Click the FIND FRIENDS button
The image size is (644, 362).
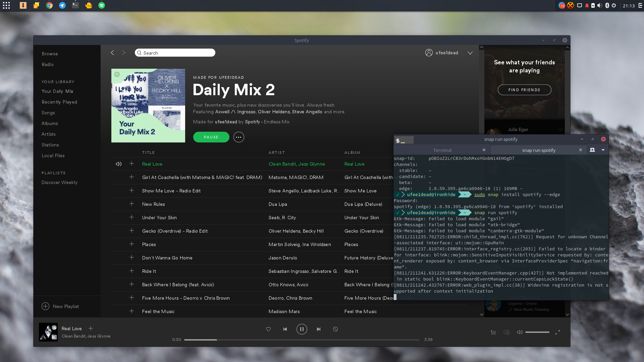tap(524, 90)
